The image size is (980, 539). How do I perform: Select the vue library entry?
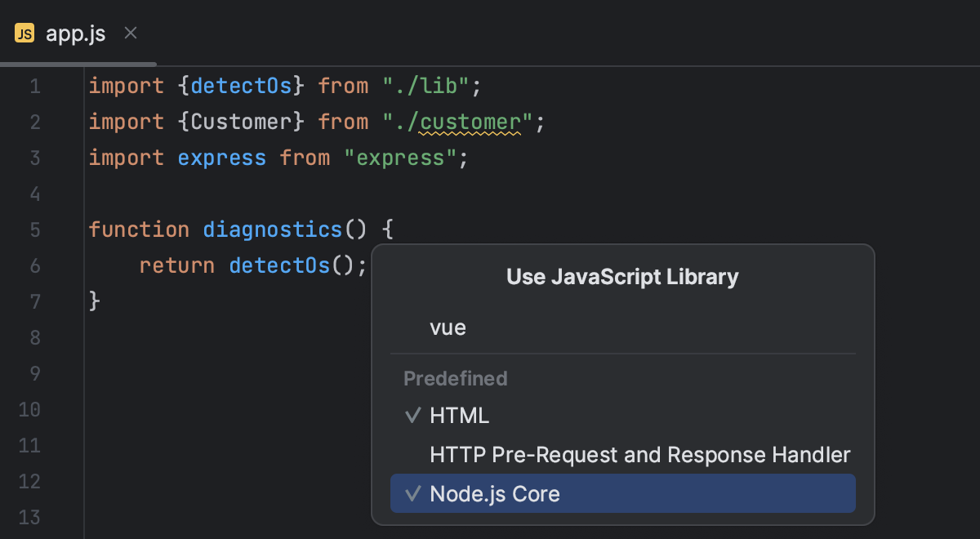(x=448, y=327)
